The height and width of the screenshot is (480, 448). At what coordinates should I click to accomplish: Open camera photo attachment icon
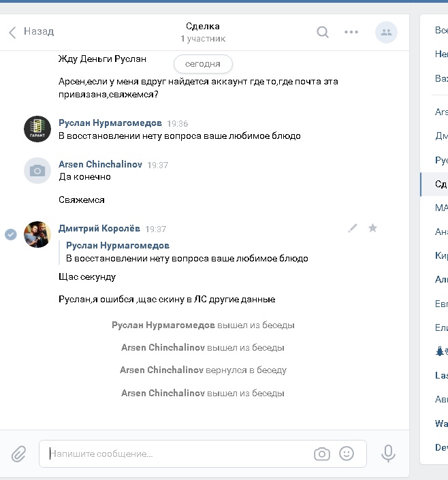(322, 453)
